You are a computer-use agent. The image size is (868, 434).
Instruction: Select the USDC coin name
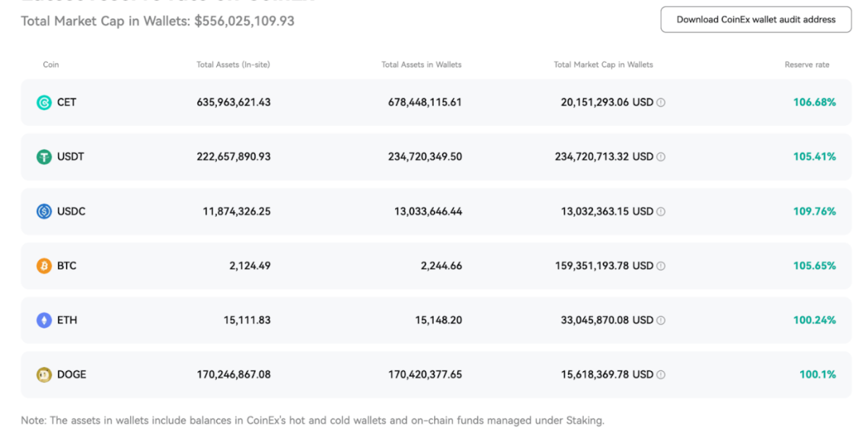click(x=71, y=211)
